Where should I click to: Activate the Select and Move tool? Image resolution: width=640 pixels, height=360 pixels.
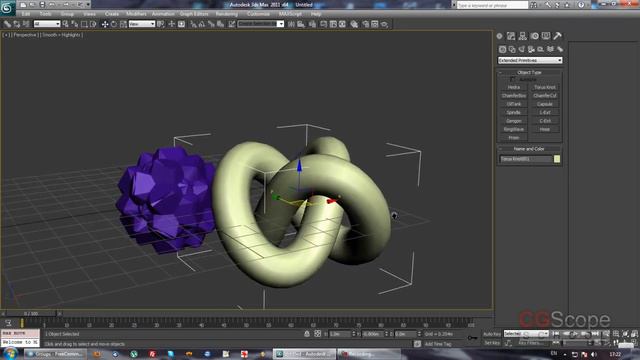[105, 24]
